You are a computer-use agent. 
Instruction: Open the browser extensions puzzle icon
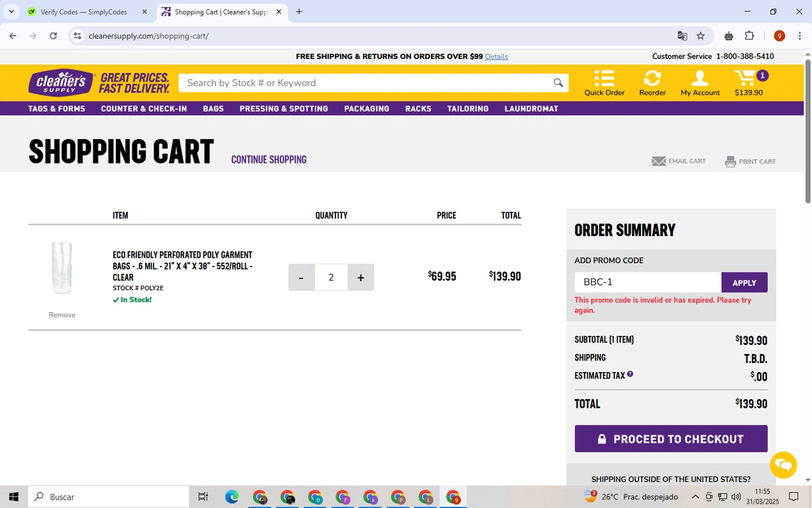pyautogui.click(x=749, y=36)
